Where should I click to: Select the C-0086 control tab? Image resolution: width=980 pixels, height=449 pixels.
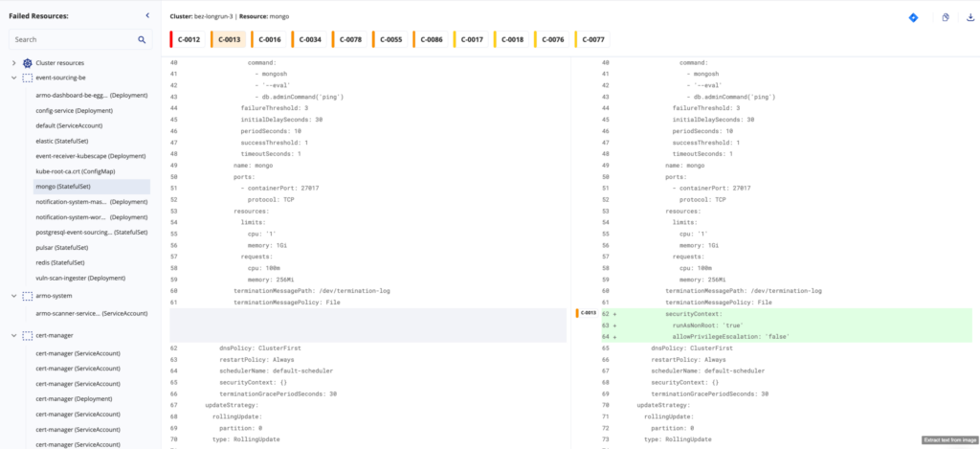pyautogui.click(x=431, y=39)
